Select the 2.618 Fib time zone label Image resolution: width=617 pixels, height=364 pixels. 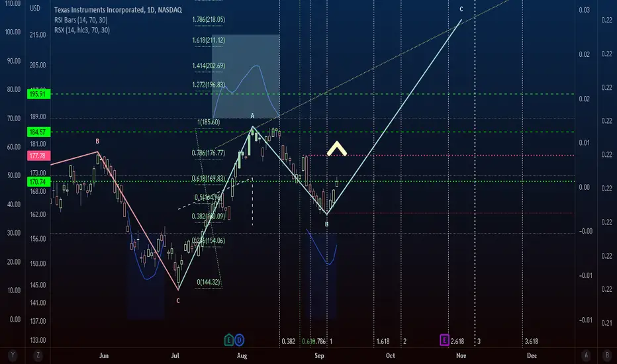(457, 341)
